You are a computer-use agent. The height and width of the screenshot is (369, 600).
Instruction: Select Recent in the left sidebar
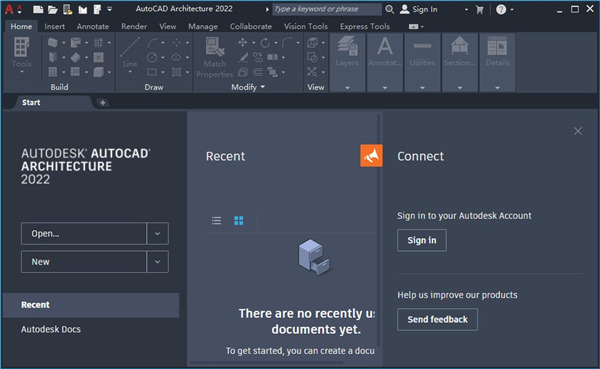(91, 305)
